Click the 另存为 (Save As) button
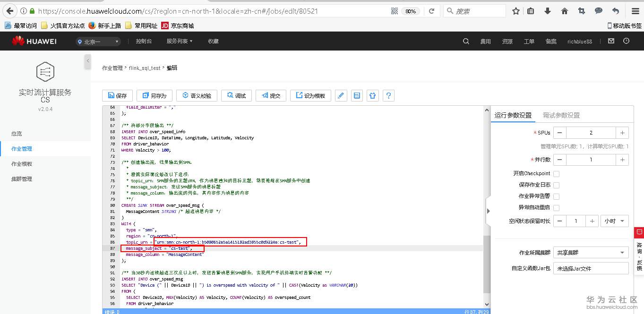Screen dimensions: 644x314 pos(155,95)
